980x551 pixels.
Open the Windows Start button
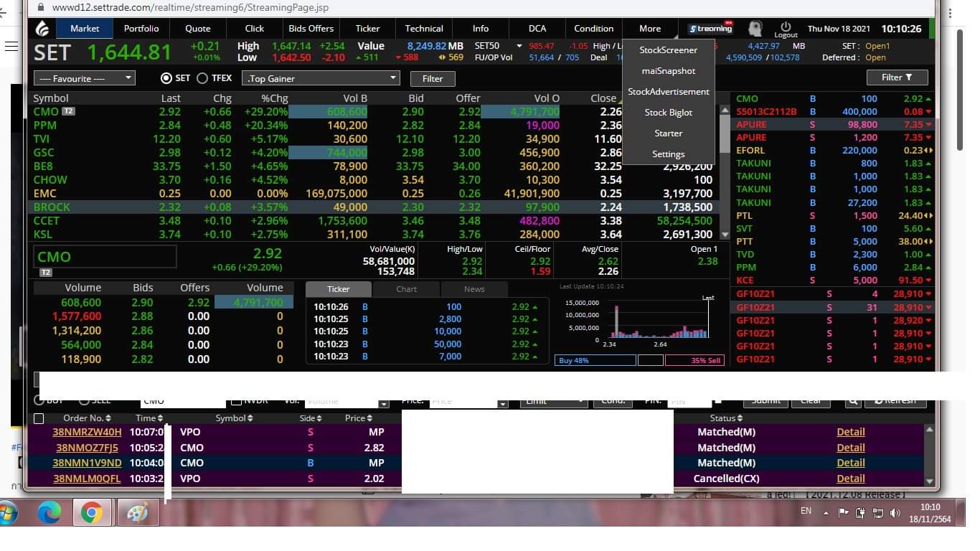click(x=9, y=513)
